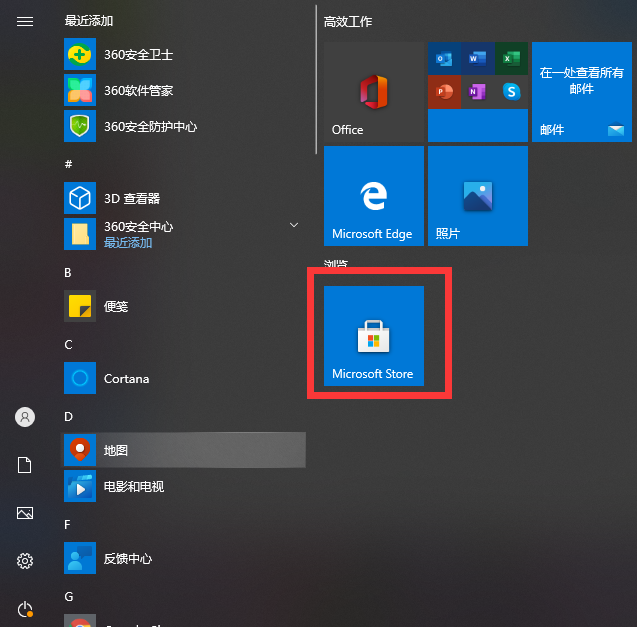
Task: Open Skype in the Office tile group
Action: (511, 92)
